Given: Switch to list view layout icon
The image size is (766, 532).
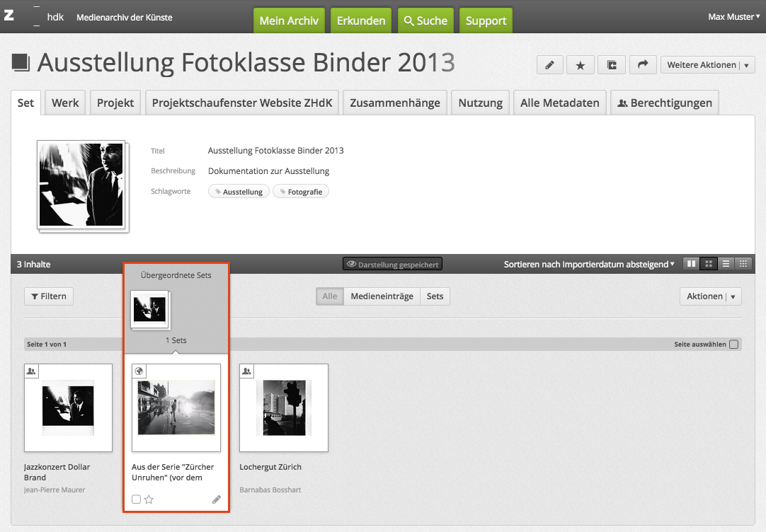Looking at the screenshot, I should 726,264.
